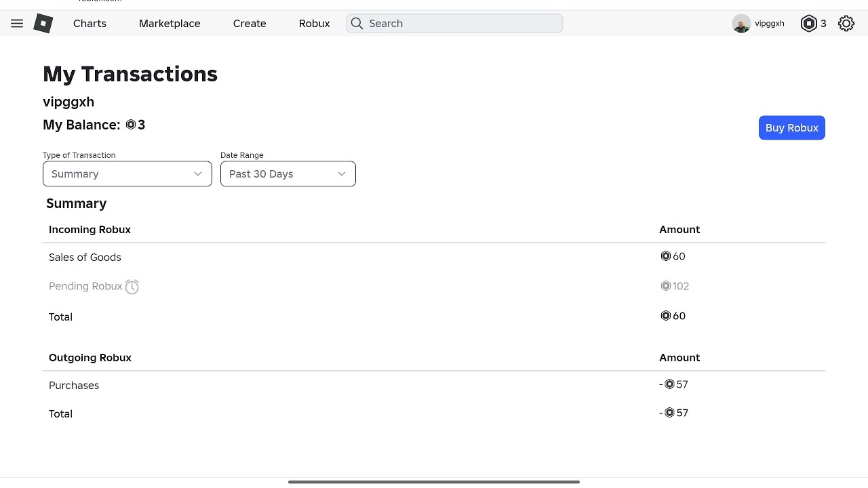Click the Incoming Robux header

click(x=90, y=229)
